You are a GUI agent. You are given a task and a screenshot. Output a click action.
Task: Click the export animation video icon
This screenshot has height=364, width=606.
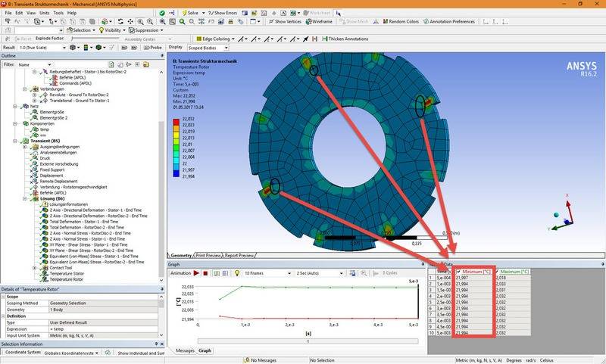[352, 273]
